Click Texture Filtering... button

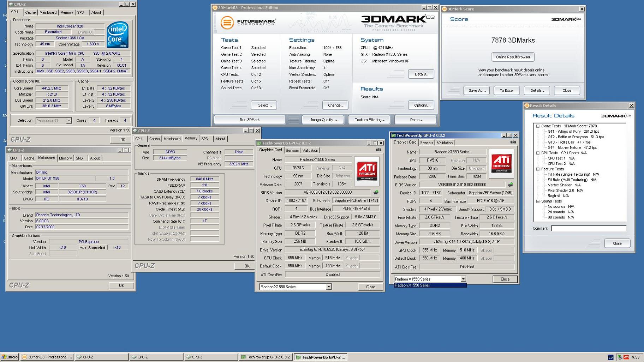[370, 120]
